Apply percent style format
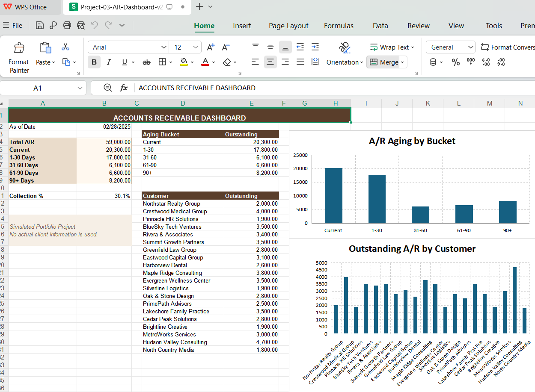 point(456,62)
